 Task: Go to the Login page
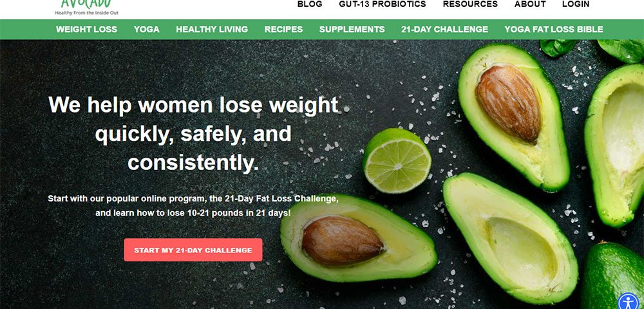coord(576,4)
